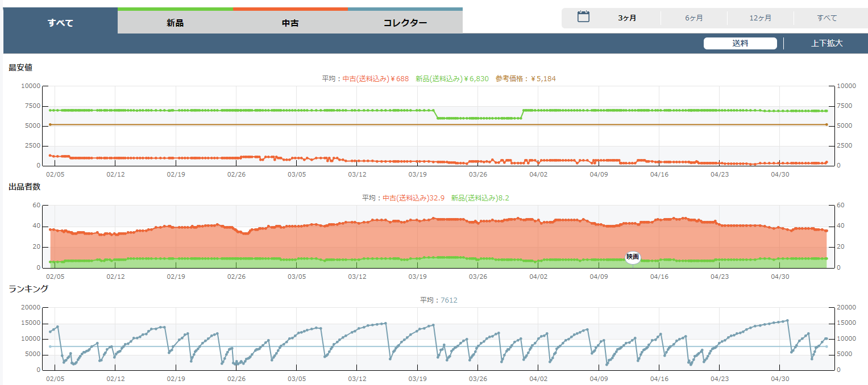Open the 中古 condition tab
The image size is (868, 385).
tap(290, 23)
